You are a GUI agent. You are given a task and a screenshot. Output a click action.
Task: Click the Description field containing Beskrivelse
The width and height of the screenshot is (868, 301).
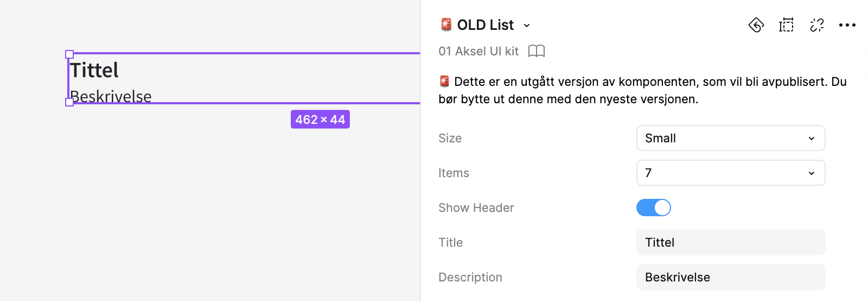[730, 277]
